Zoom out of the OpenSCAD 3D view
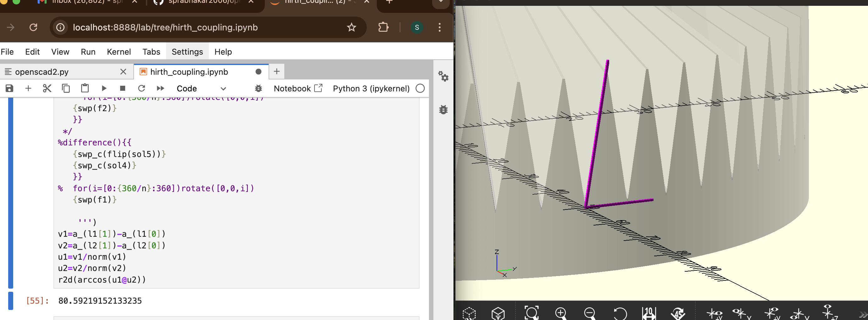 pos(590,313)
